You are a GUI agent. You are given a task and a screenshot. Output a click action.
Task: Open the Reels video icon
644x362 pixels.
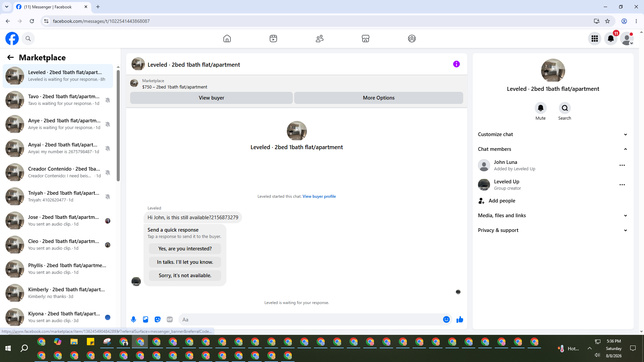pyautogui.click(x=273, y=39)
